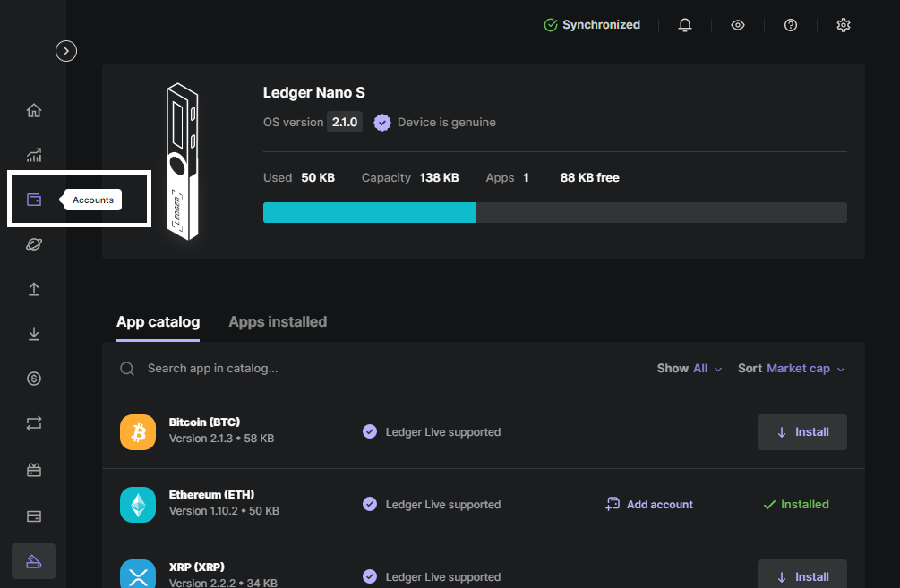Expand the sidebar with the arrow button
This screenshot has width=900, height=588.
click(x=66, y=51)
